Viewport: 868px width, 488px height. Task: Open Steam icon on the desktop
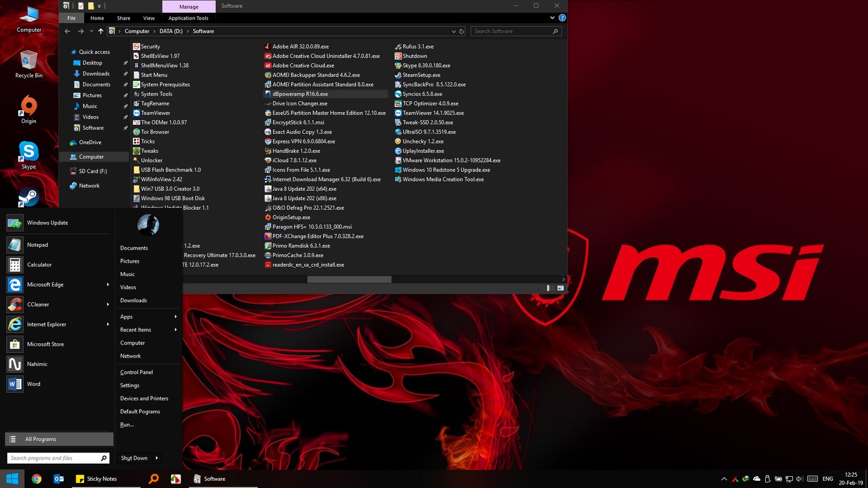[x=28, y=197]
